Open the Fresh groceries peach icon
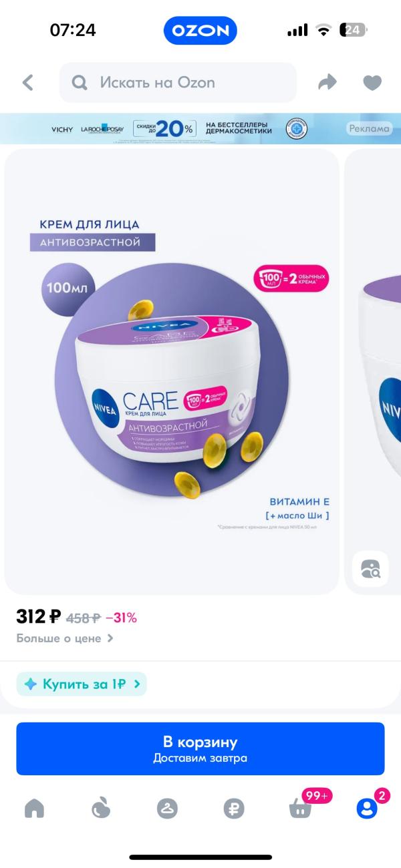Viewport: 401px width, 868px height. pos(100,809)
